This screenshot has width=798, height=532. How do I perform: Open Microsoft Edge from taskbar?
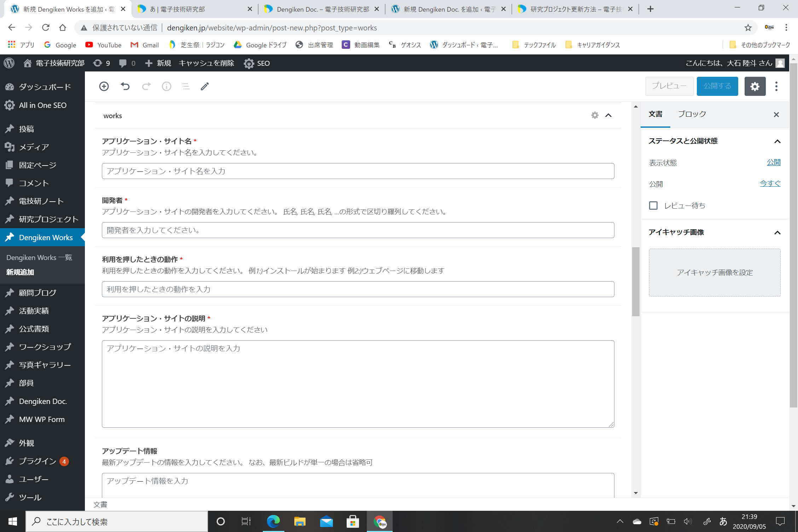(x=273, y=521)
